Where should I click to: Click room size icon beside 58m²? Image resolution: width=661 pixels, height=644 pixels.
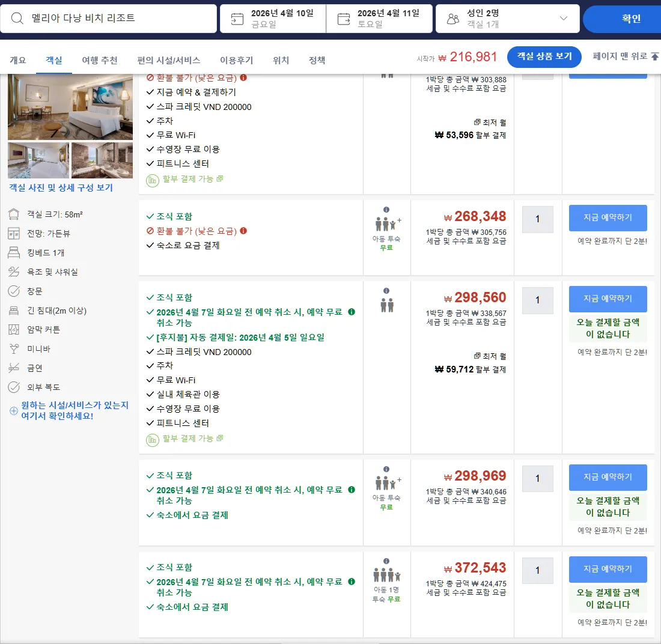tap(14, 214)
